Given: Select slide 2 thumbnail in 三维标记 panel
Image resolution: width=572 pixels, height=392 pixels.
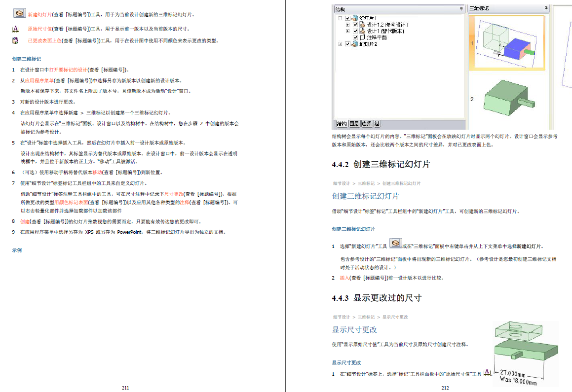Looking at the screenshot, I should 509,98.
